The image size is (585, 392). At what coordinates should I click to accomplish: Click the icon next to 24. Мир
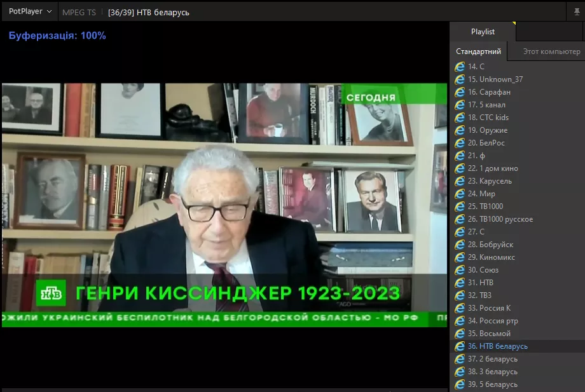click(460, 194)
